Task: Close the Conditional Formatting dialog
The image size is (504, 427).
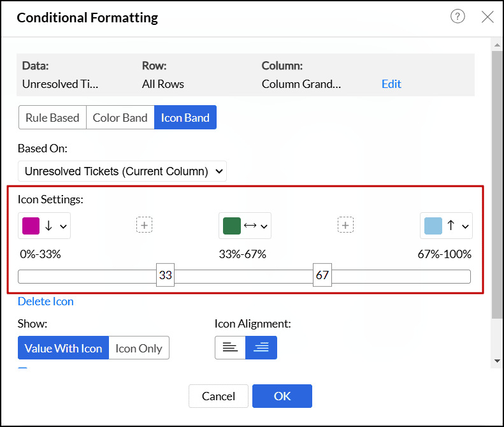Action: [487, 17]
